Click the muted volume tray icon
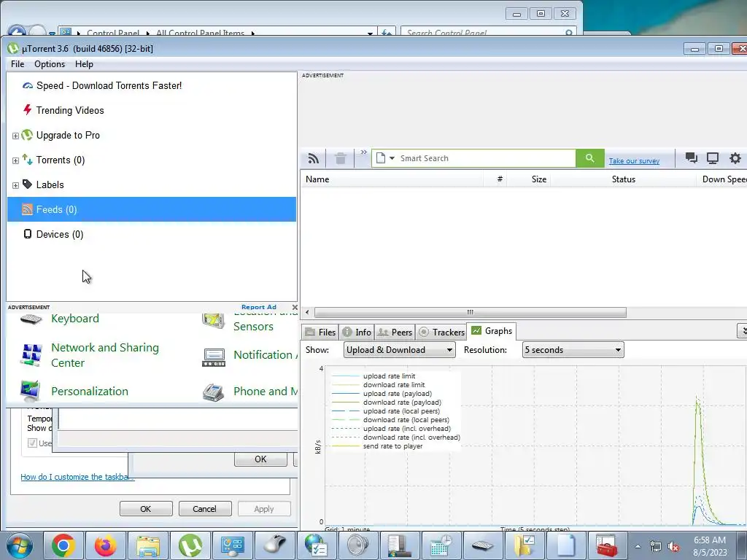The width and height of the screenshot is (747, 560). (x=673, y=547)
